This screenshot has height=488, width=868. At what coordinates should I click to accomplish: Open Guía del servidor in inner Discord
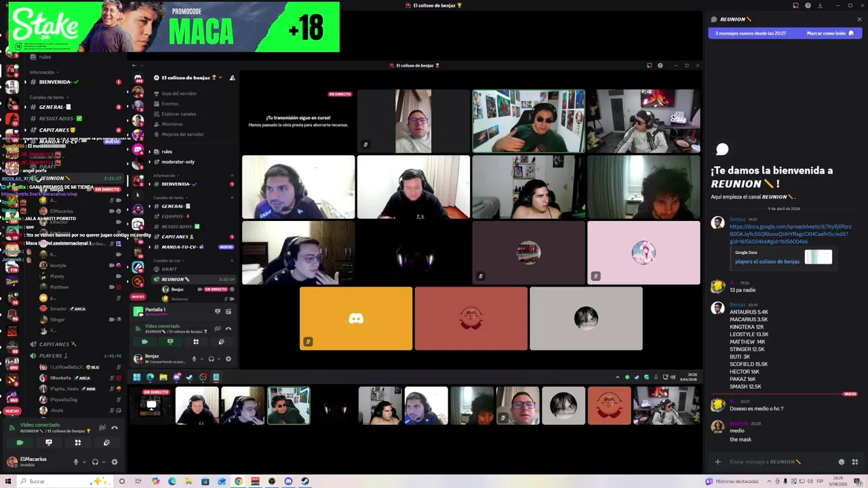179,94
